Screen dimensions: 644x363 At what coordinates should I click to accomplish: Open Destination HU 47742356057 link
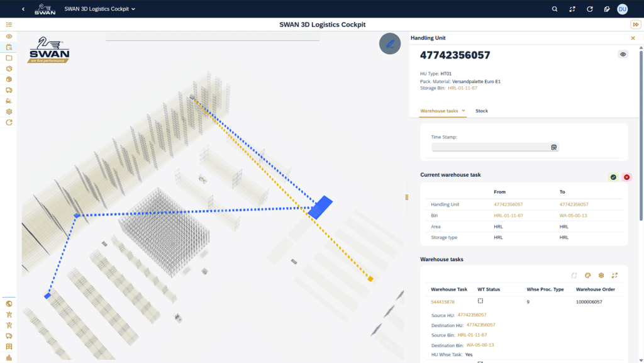(481, 325)
